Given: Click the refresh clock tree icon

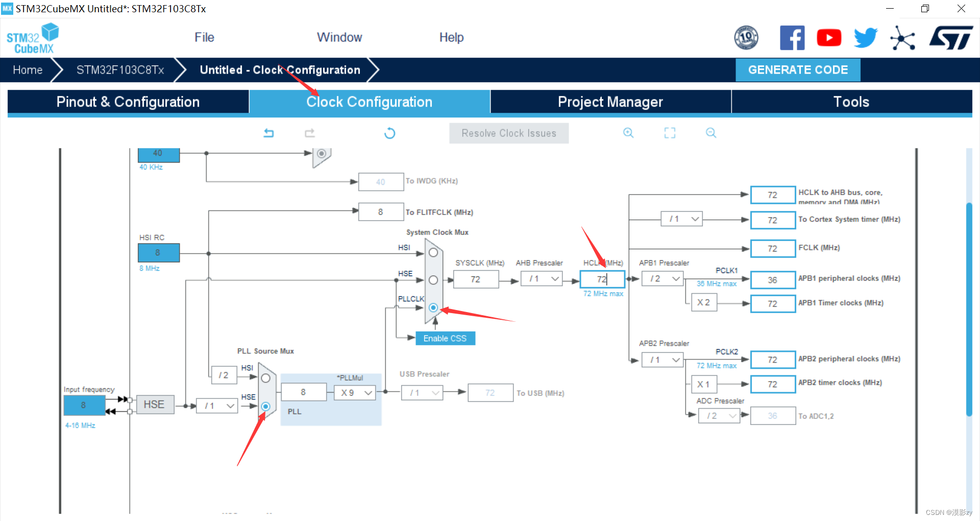Looking at the screenshot, I should pyautogui.click(x=389, y=133).
